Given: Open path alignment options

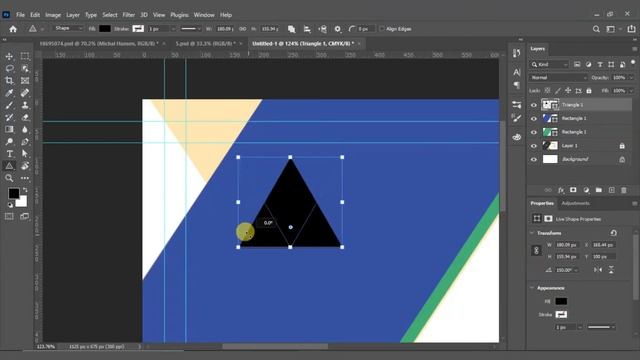Looking at the screenshot, I should [x=307, y=29].
